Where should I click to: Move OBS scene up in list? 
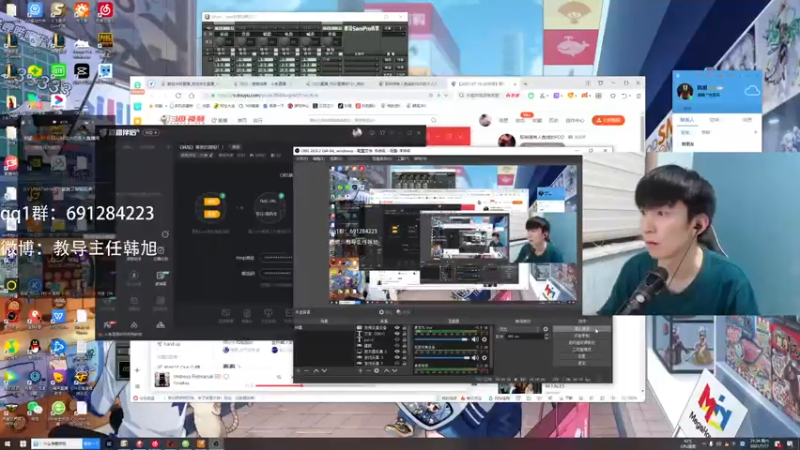point(316,371)
